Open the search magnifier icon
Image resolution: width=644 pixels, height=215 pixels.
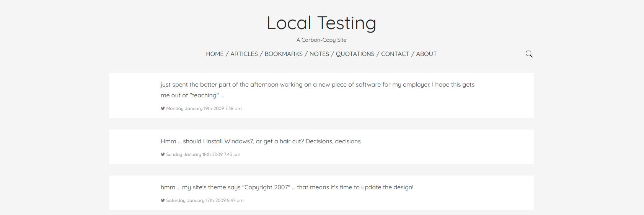pos(529,54)
